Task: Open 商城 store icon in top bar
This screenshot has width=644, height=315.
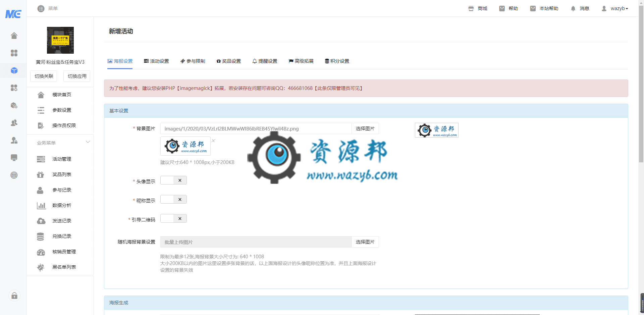Action: 471,8
